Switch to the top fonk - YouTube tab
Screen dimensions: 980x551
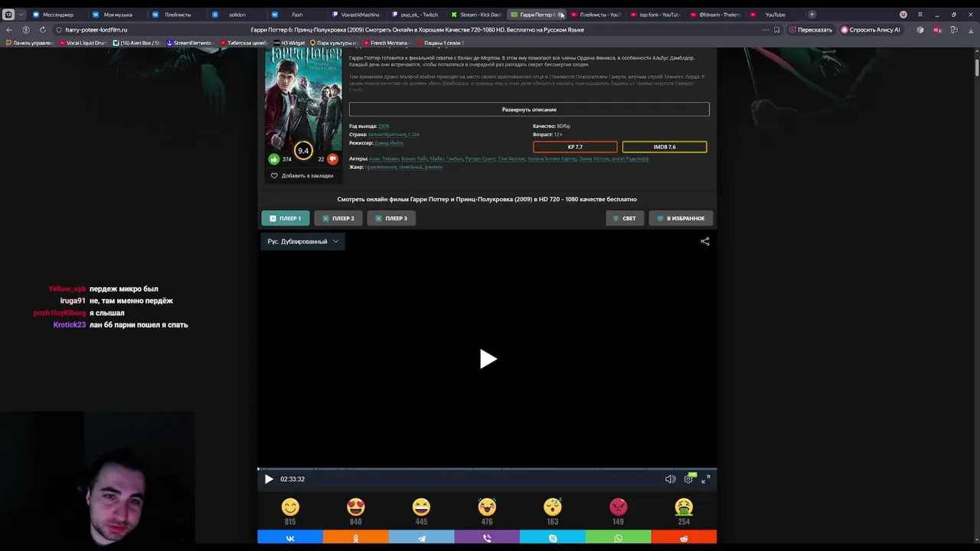(x=655, y=15)
